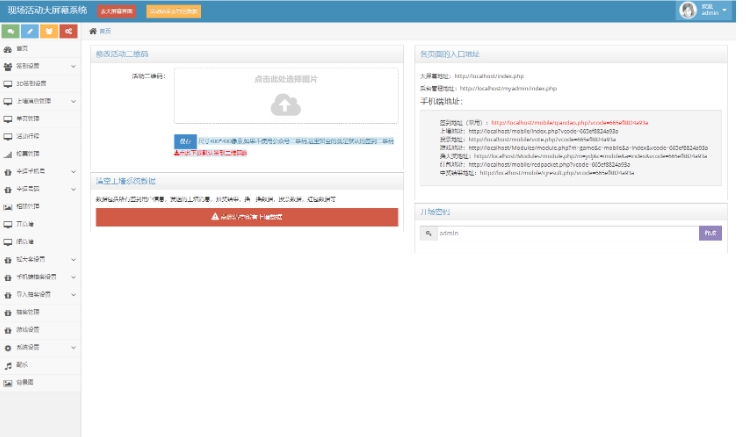Open the winners result.php address link
The height and width of the screenshot is (437, 746).
pos(557,174)
